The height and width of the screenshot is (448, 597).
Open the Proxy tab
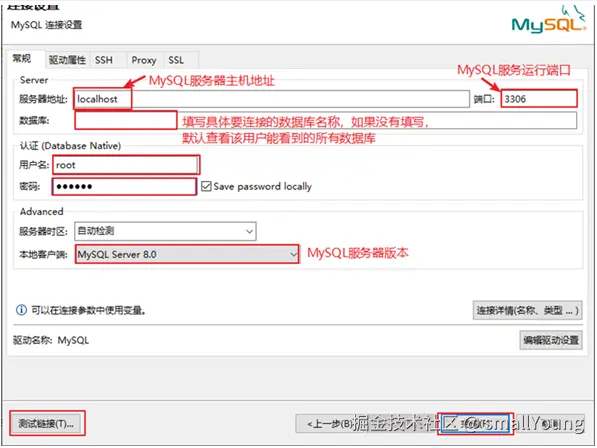[144, 60]
